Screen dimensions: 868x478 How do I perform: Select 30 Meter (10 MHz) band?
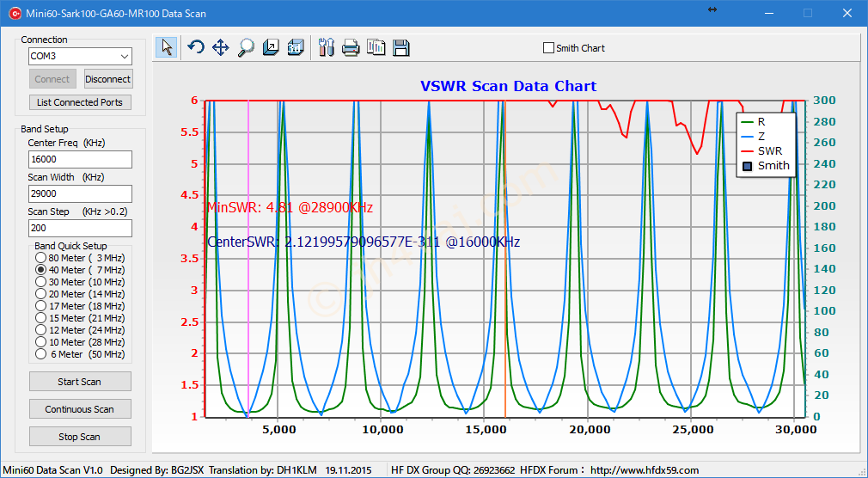pos(40,282)
